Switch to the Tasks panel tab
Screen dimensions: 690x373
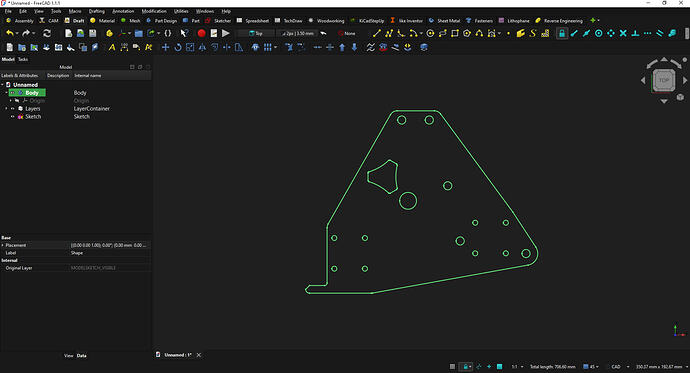[23, 59]
